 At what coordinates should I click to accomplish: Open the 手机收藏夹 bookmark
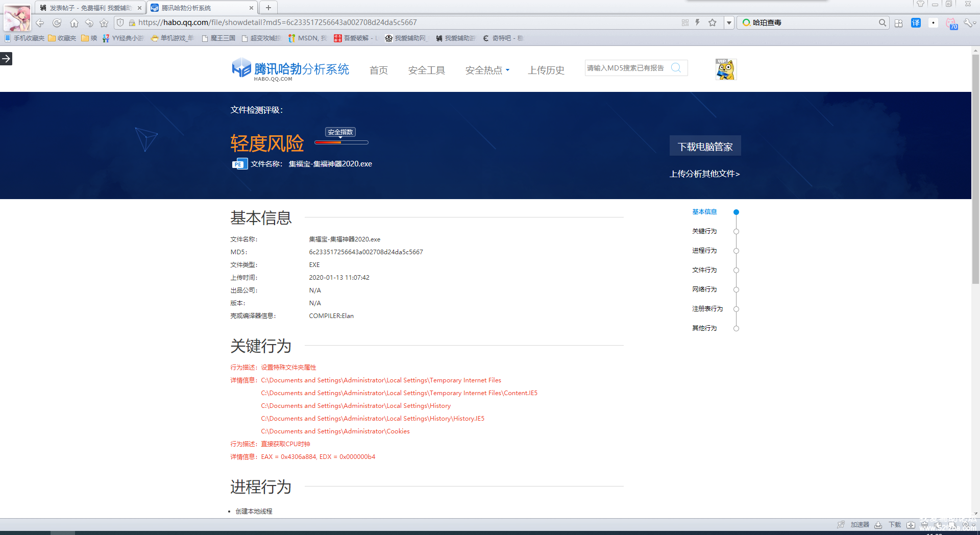click(x=24, y=38)
